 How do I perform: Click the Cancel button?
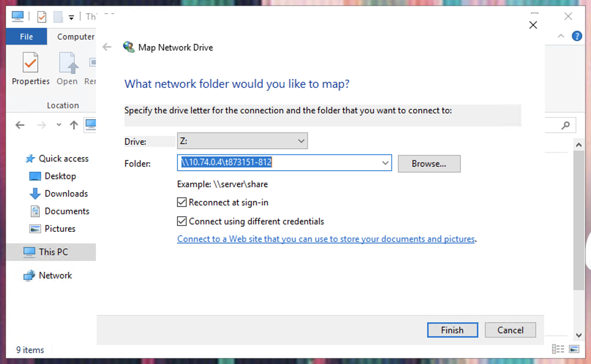(x=510, y=330)
